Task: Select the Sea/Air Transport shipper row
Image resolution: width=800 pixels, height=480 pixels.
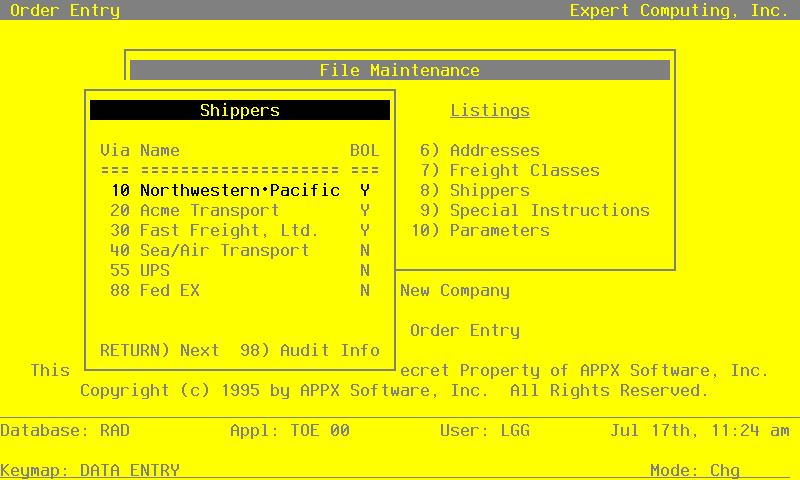Action: point(240,250)
